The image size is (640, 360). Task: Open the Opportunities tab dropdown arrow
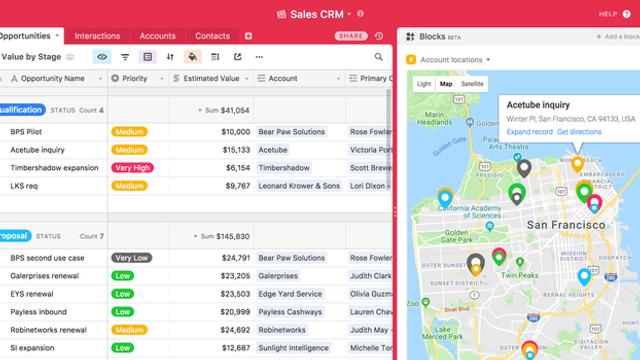pos(57,36)
